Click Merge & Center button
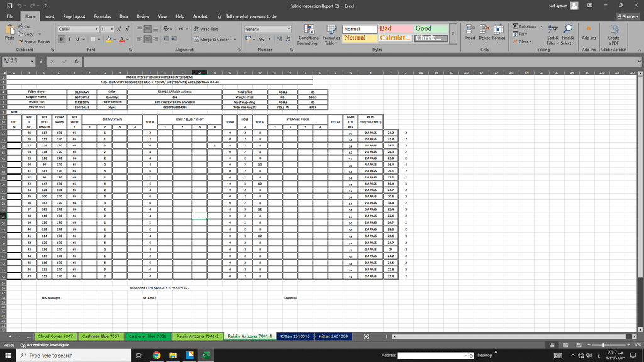644x362 pixels. (211, 40)
